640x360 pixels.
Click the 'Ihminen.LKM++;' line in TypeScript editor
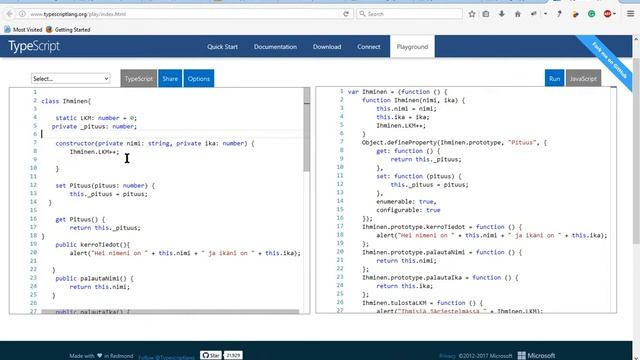click(94, 152)
